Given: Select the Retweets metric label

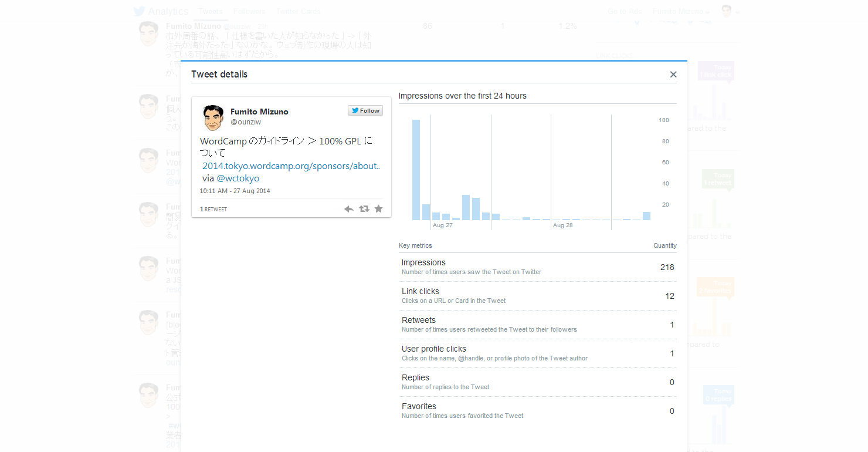Looking at the screenshot, I should (419, 320).
